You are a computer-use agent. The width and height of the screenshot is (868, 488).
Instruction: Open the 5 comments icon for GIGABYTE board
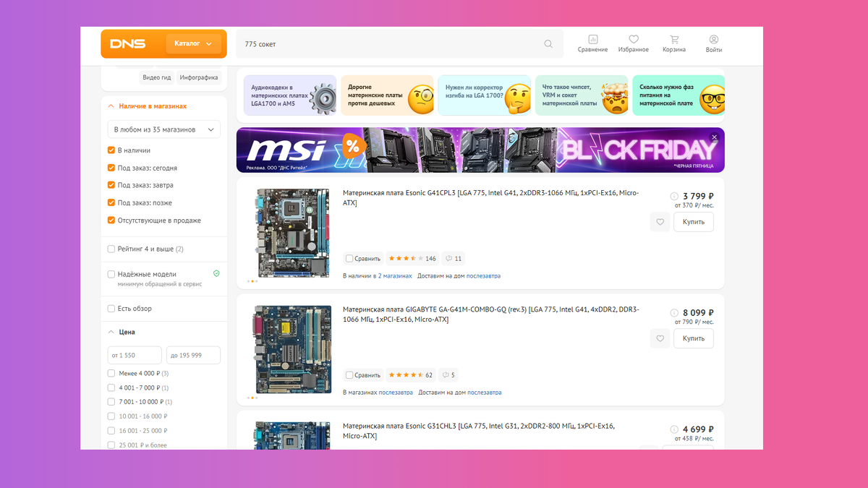click(x=449, y=375)
